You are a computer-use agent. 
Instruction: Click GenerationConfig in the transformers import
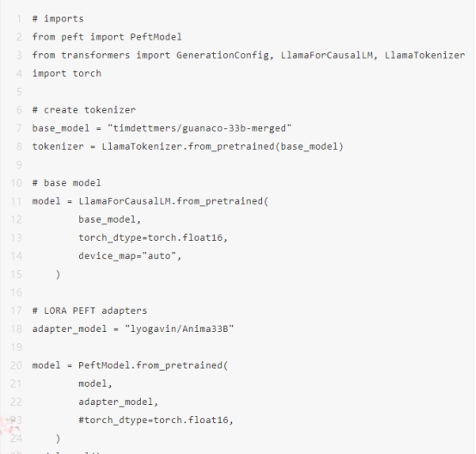click(x=223, y=56)
